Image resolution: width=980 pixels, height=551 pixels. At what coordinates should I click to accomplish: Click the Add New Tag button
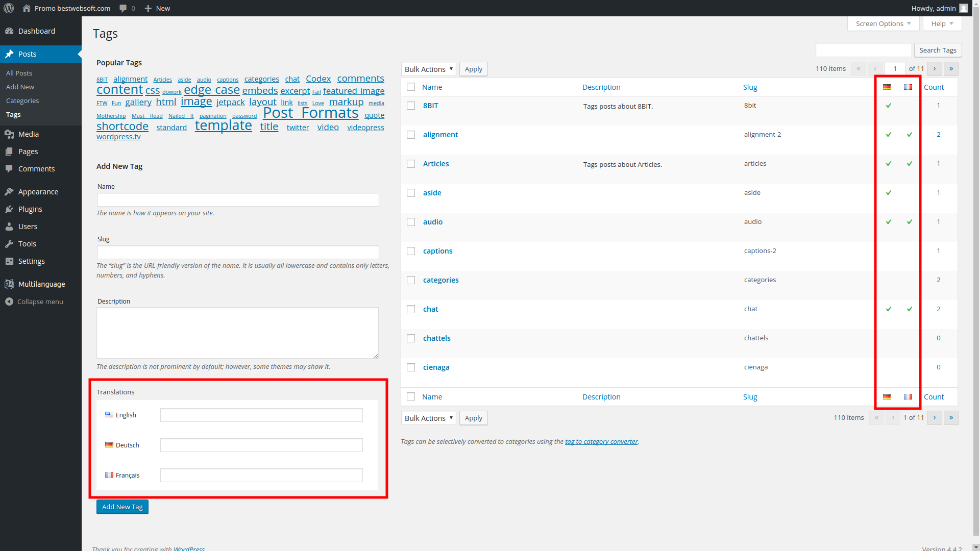[x=122, y=507]
